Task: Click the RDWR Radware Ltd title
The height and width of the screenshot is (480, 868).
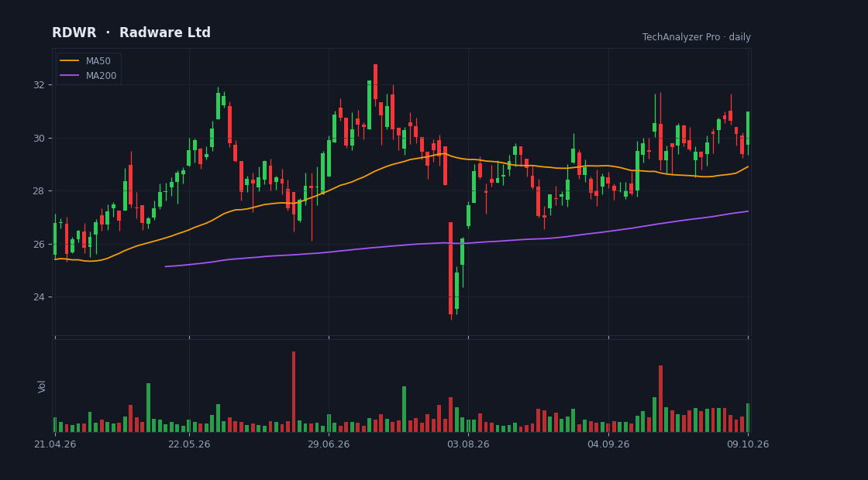Action: pos(131,33)
